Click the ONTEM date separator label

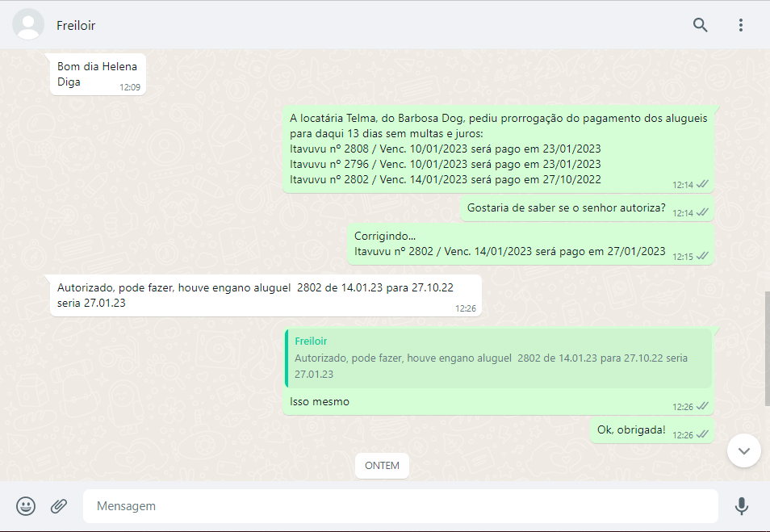pos(383,466)
